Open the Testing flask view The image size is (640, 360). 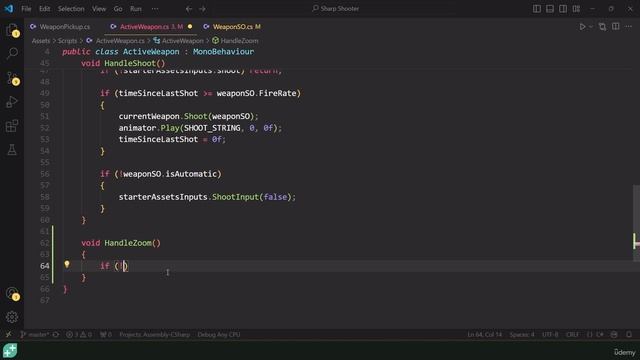pyautogui.click(x=12, y=150)
